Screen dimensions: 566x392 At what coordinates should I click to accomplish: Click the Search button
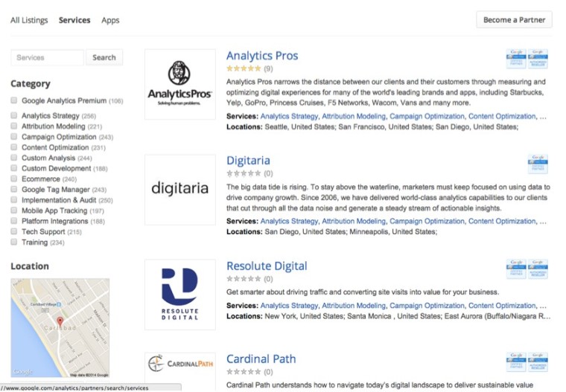(104, 57)
